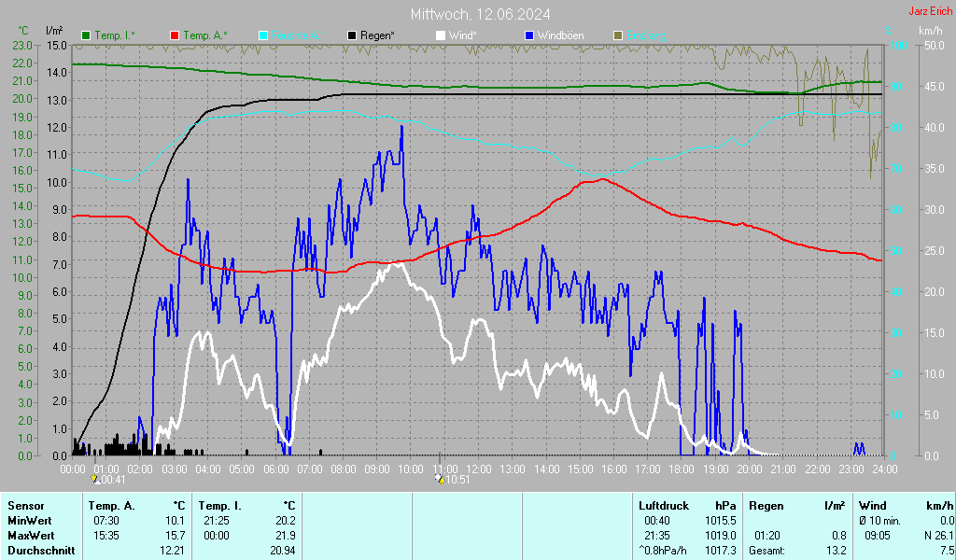
Task: Click the cyan humidity legend swatch
Action: pyautogui.click(x=263, y=35)
